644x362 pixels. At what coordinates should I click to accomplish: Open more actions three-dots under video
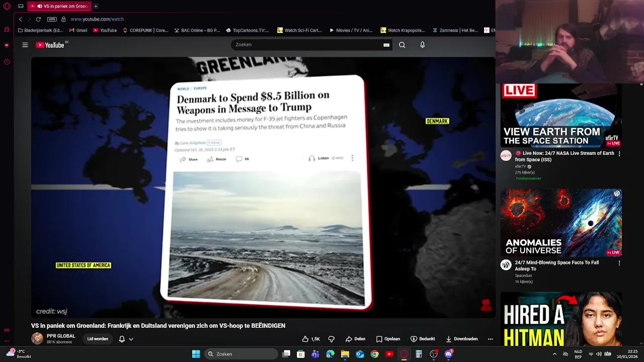(490, 339)
